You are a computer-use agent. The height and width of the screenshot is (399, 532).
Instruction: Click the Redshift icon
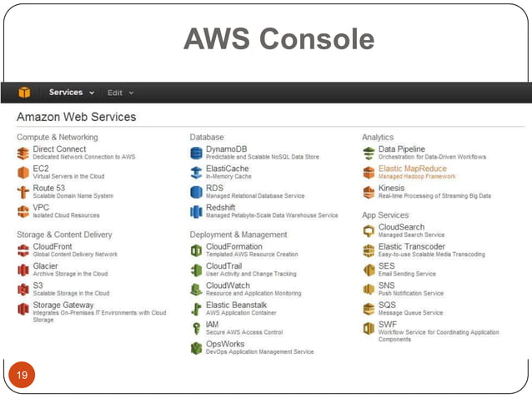point(196,211)
